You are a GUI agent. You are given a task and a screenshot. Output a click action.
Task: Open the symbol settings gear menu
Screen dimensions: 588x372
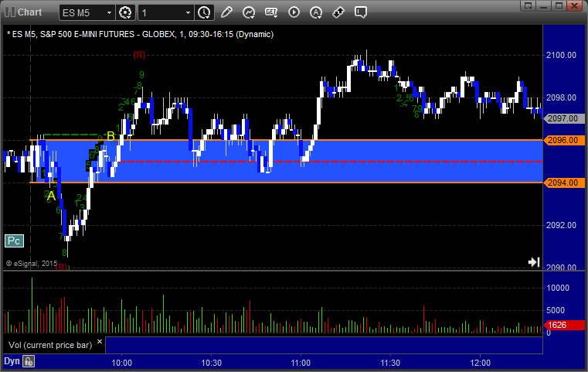pyautogui.click(x=125, y=13)
